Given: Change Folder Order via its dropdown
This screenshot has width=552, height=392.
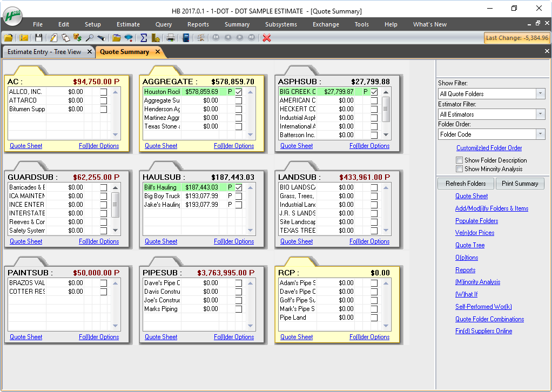Looking at the screenshot, I should pyautogui.click(x=541, y=134).
